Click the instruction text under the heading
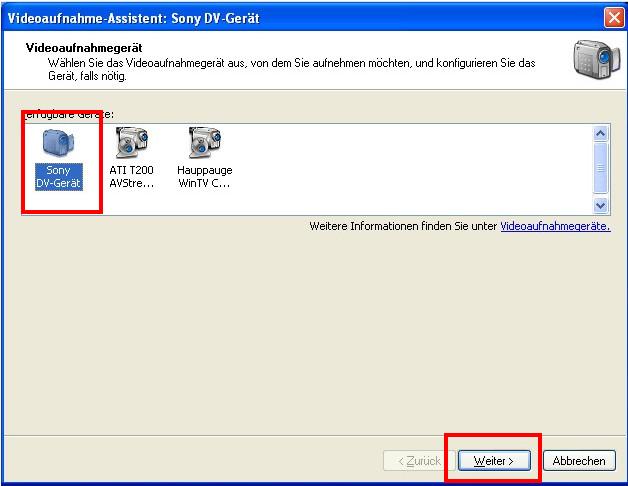This screenshot has width=628, height=486. [290, 63]
